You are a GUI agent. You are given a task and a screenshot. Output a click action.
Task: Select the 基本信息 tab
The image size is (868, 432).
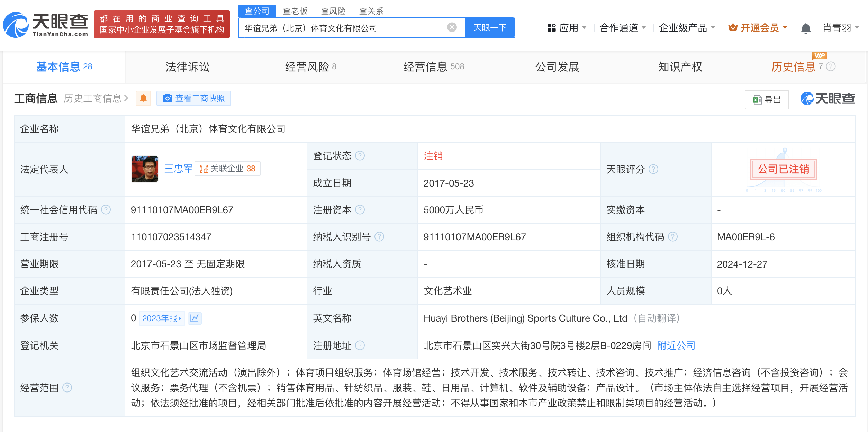(64, 66)
